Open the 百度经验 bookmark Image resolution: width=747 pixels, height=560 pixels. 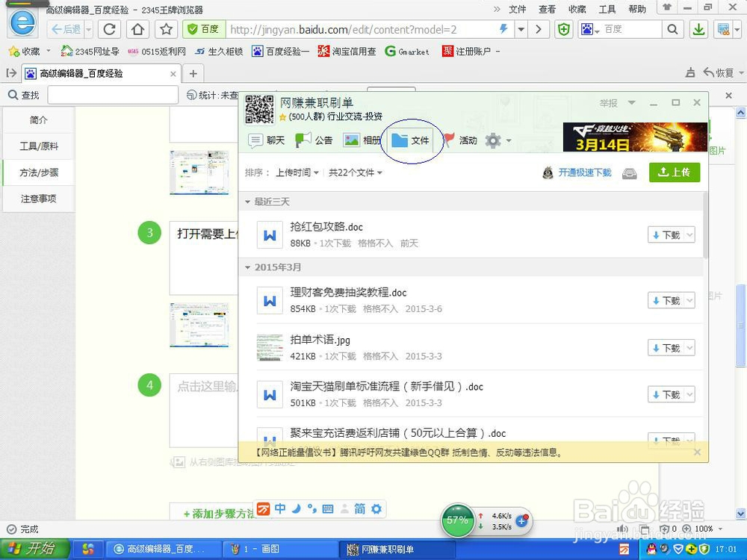[x=281, y=52]
